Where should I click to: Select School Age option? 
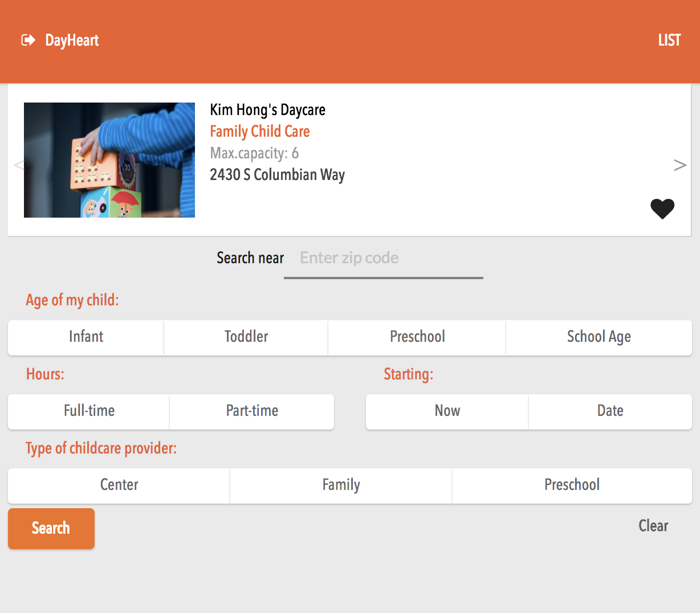(599, 337)
